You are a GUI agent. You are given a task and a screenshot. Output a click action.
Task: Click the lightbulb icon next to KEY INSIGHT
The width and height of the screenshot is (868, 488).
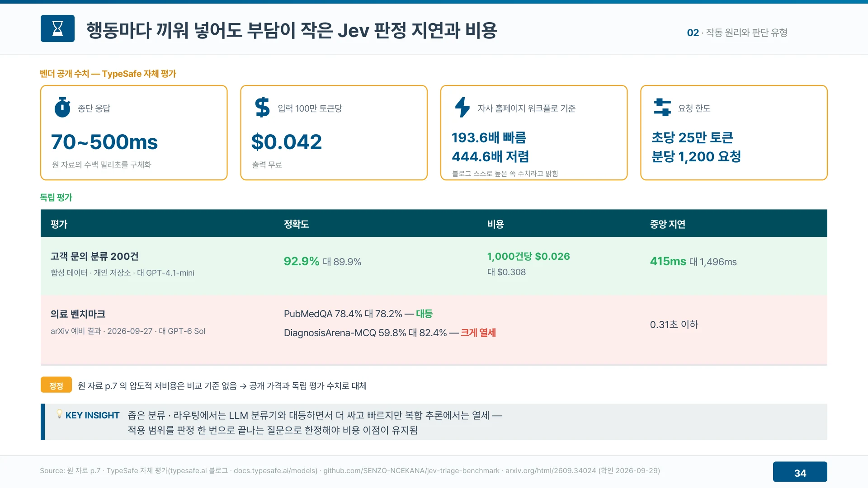59,413
